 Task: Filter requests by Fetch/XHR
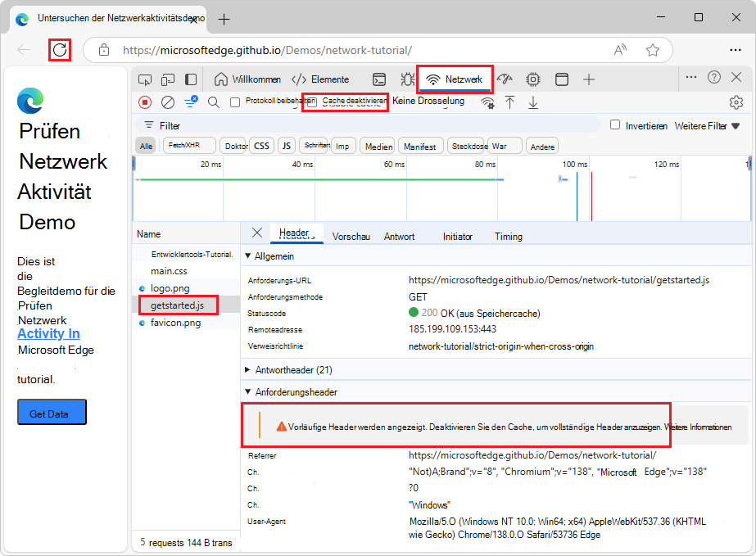189,145
